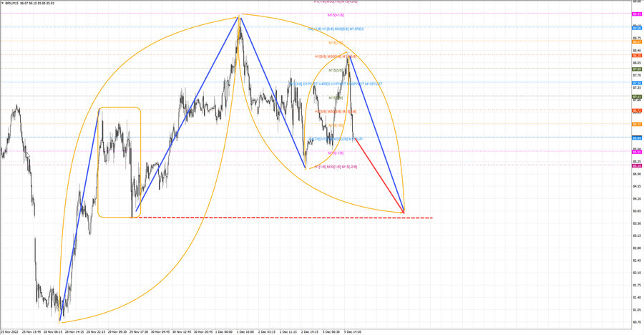Click the BRN,M15 symbol title

pos(12,3)
